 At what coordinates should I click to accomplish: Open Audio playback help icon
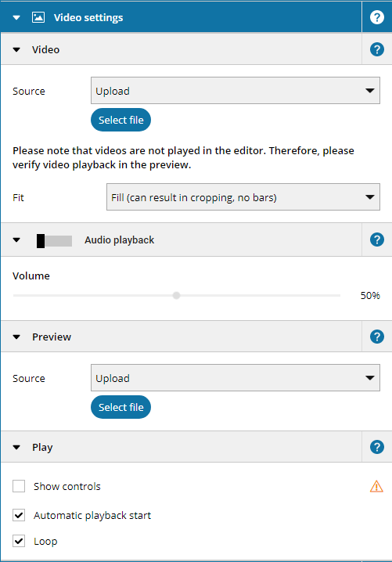point(376,240)
